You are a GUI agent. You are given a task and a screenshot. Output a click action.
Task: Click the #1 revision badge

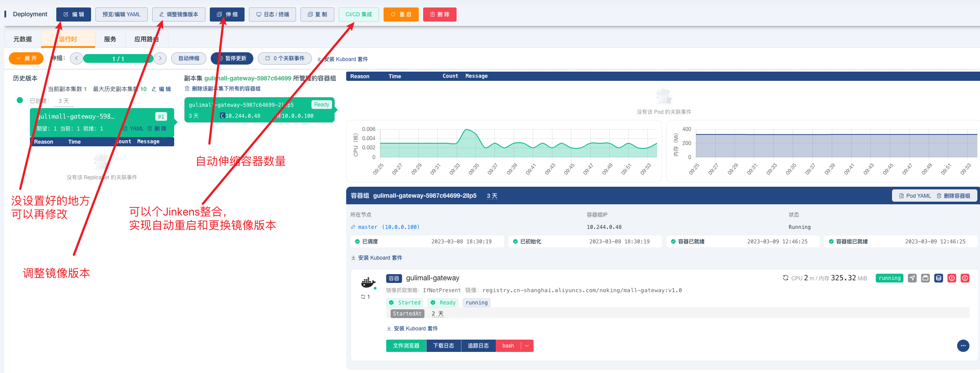point(161,116)
